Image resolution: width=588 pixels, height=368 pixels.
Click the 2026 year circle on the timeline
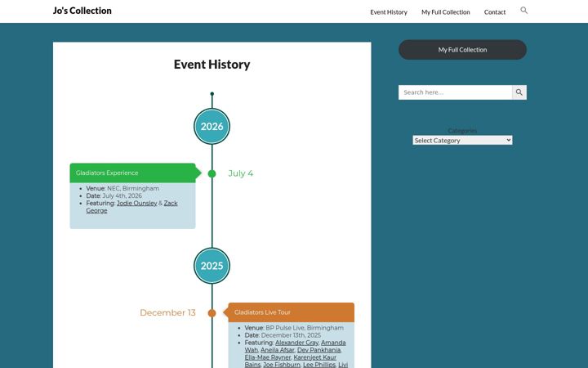[212, 126]
